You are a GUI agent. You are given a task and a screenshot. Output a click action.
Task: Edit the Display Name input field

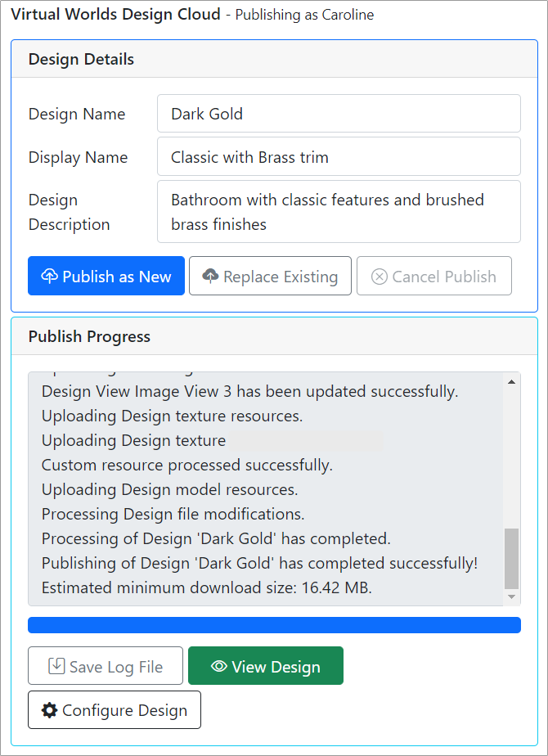[x=339, y=157]
